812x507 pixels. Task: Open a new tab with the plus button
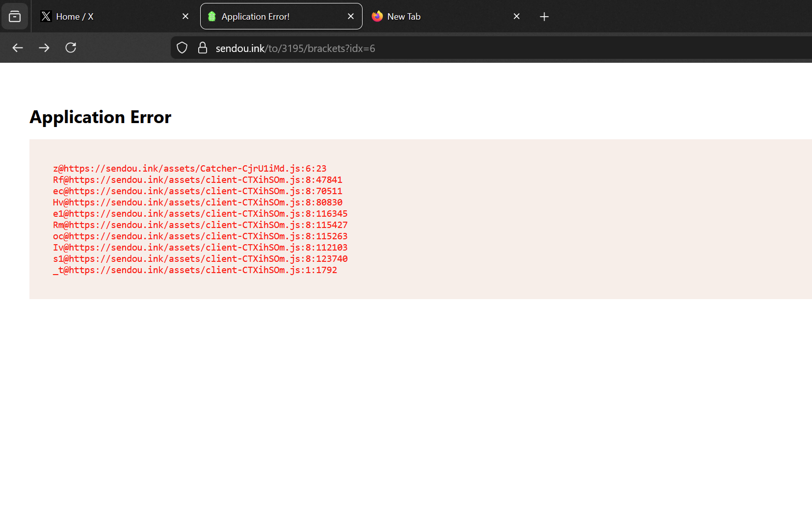point(544,17)
